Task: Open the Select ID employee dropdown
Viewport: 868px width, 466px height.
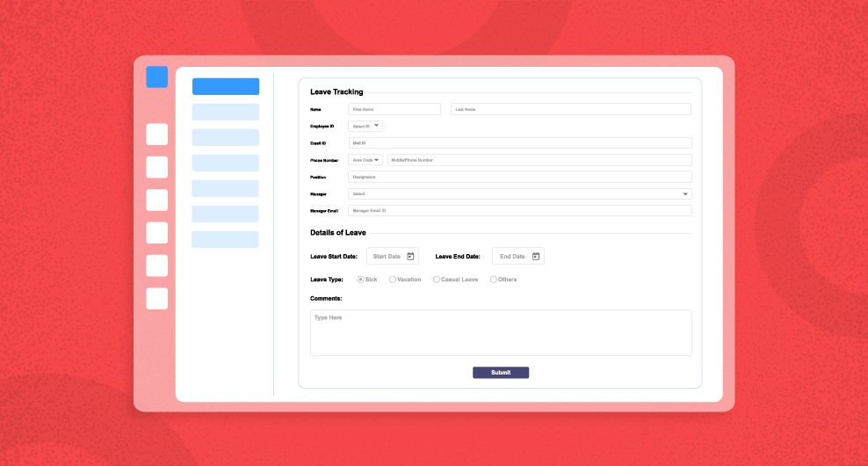Action: pos(365,127)
